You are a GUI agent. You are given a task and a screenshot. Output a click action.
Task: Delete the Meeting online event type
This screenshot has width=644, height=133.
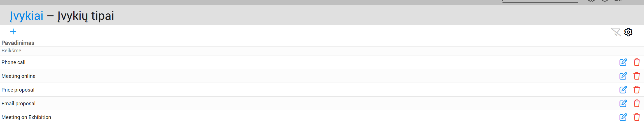pos(637,76)
